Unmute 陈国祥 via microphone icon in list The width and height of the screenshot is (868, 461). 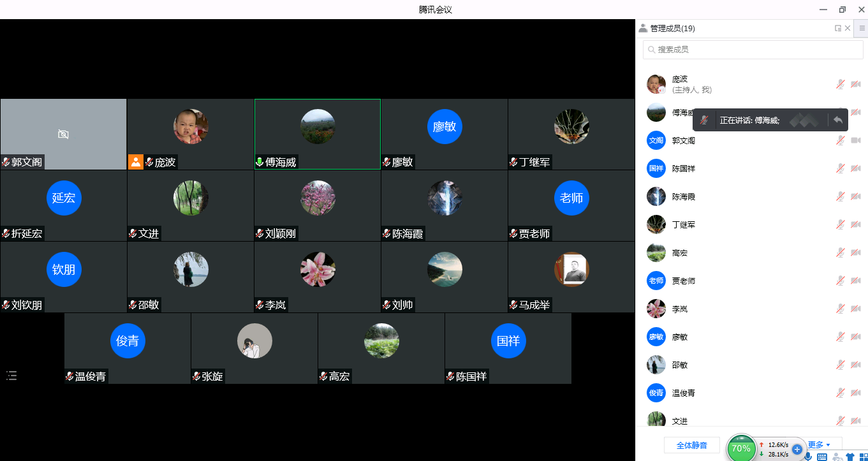coord(841,168)
